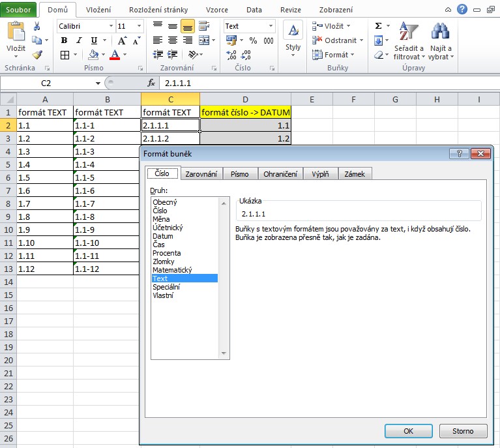The height and width of the screenshot is (448, 500).
Task: Decrease decimal places
Action: tap(246, 55)
